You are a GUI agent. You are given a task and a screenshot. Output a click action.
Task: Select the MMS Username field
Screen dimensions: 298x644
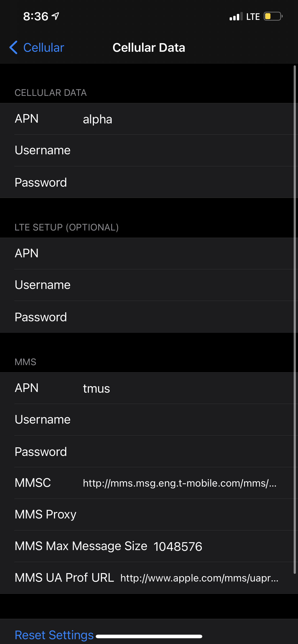click(x=149, y=420)
